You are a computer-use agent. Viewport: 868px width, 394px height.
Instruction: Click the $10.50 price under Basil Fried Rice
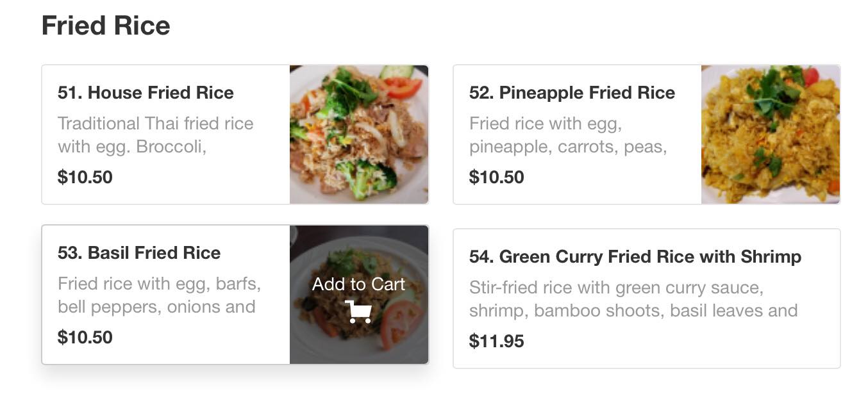click(x=85, y=337)
